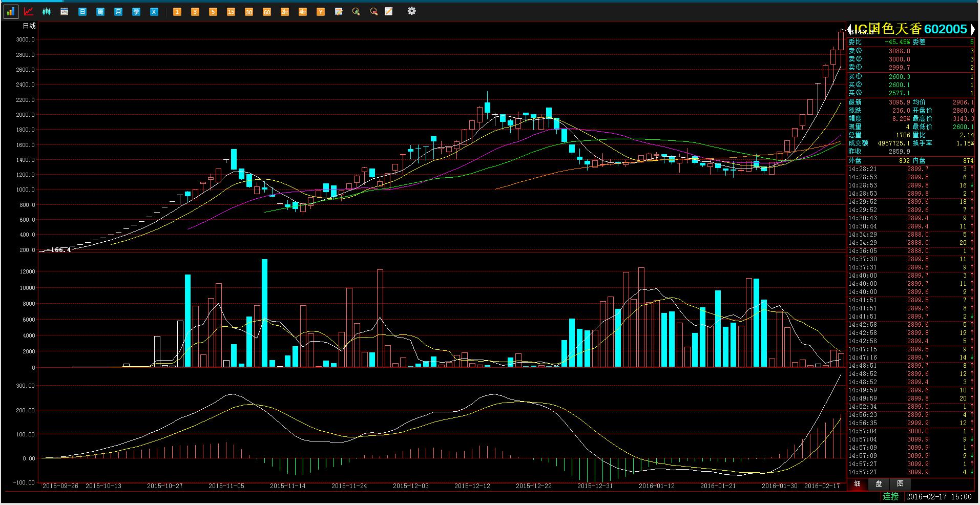This screenshot has width=980, height=505.
Task: Click the 开盘价 value 2860.0
Action: (963, 111)
